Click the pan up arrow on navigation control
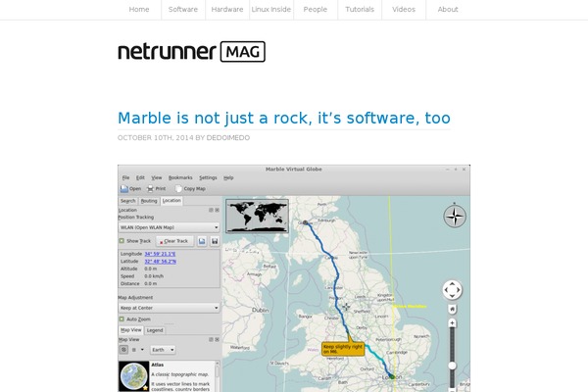This screenshot has height=392, width=588. pos(452,283)
